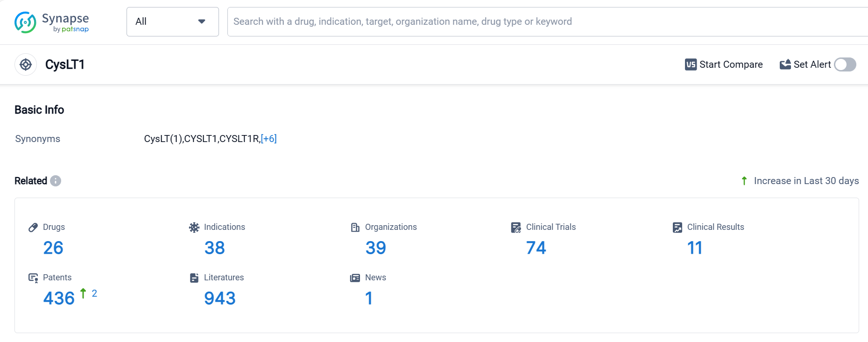868x342 pixels.
Task: Click the News newspaper icon
Action: tap(355, 278)
